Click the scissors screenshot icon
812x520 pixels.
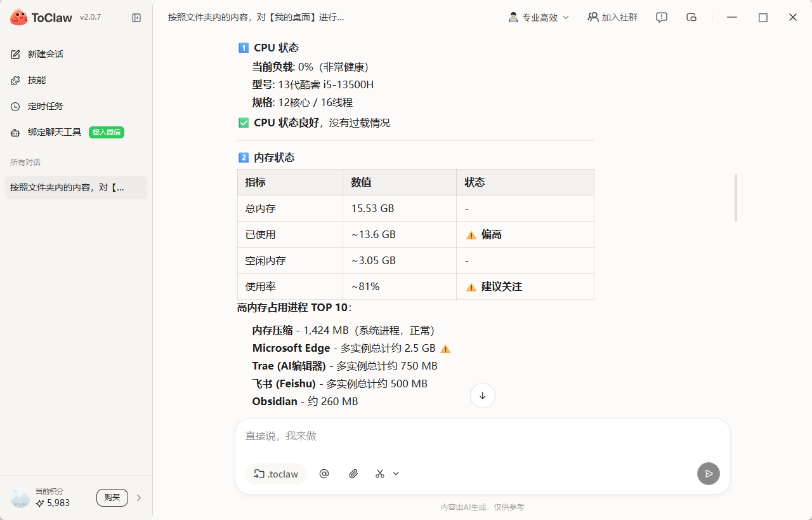(379, 474)
